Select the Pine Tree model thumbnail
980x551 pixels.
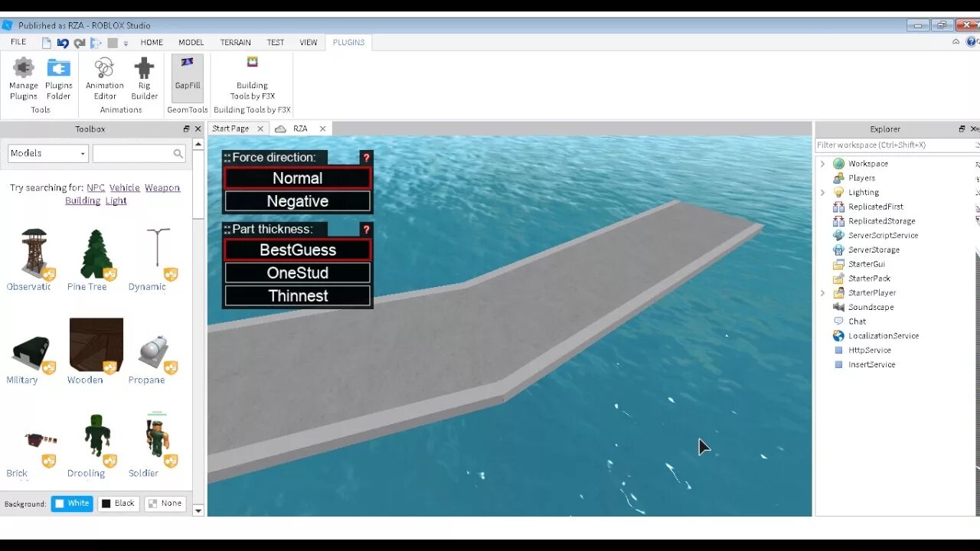pyautogui.click(x=96, y=255)
